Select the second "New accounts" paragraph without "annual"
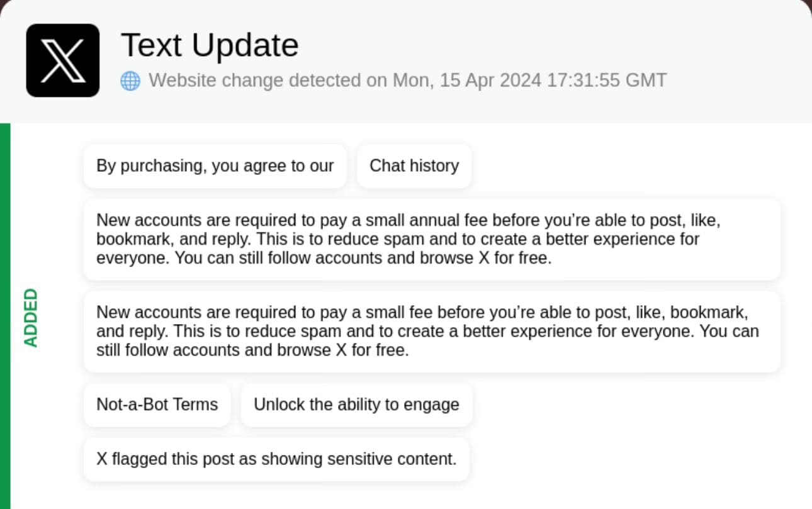812x509 pixels. 432,332
